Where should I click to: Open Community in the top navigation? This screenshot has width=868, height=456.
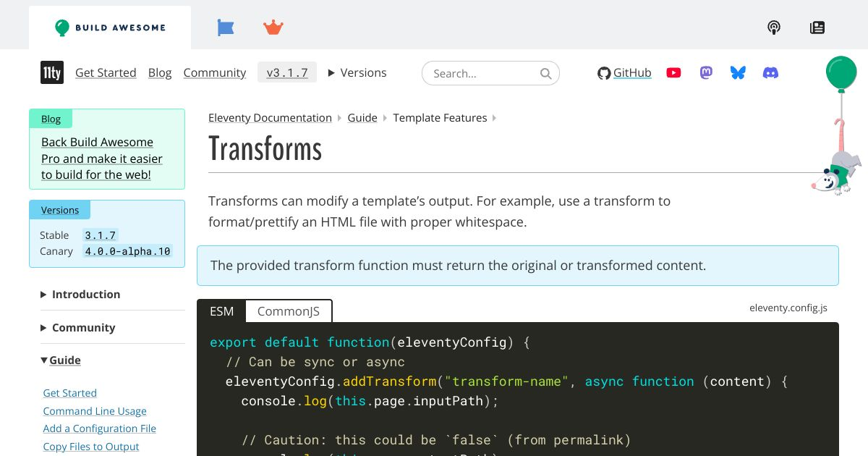215,72
